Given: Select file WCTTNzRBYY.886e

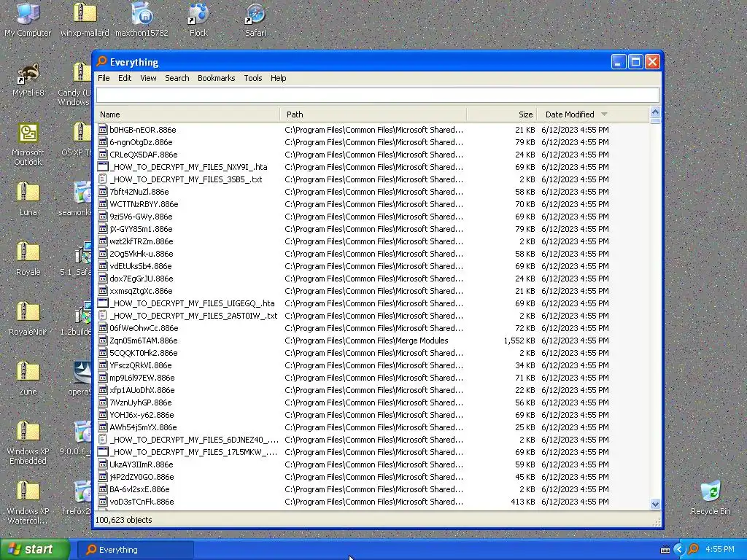Looking at the screenshot, I should coord(144,204).
